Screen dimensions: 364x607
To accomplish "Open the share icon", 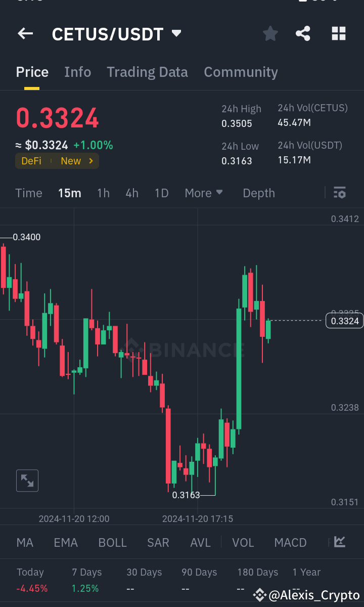I will click(303, 34).
